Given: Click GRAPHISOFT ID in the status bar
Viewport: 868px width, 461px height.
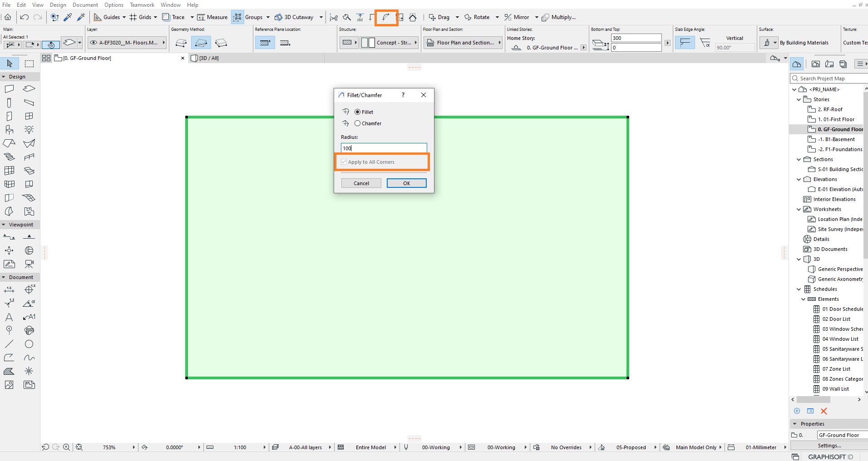Looking at the screenshot, I should tap(830, 457).
